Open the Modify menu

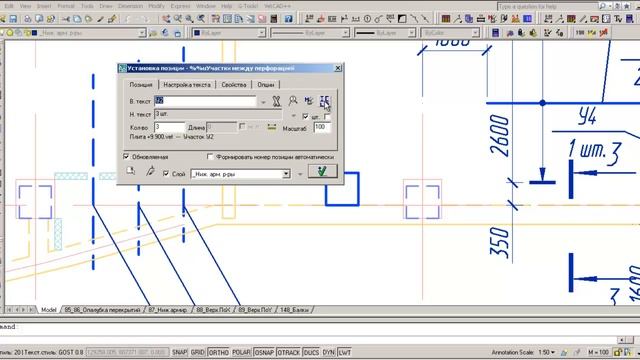coord(156,6)
